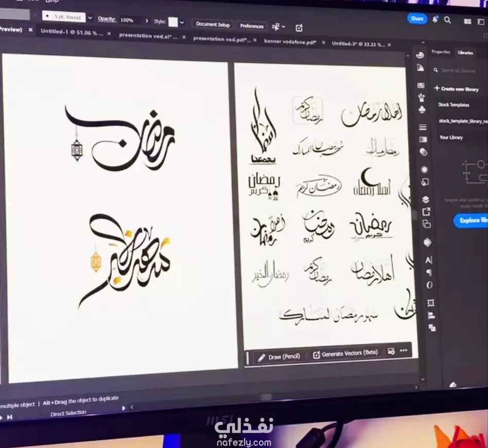Click the search magnifier in top bar
The width and height of the screenshot is (488, 448).
(447, 20)
